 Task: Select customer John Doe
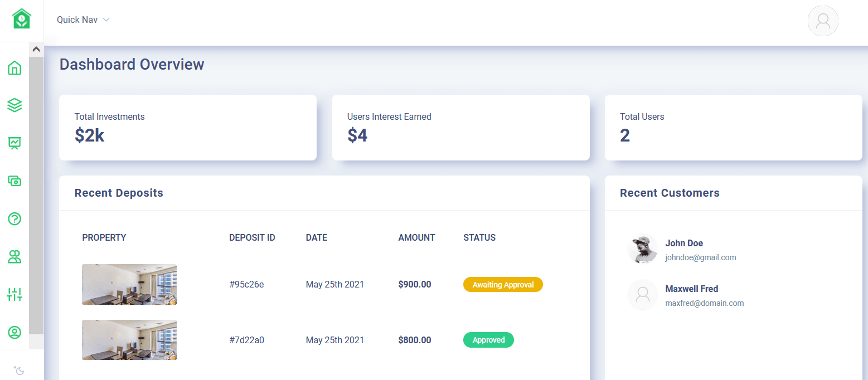pos(684,243)
